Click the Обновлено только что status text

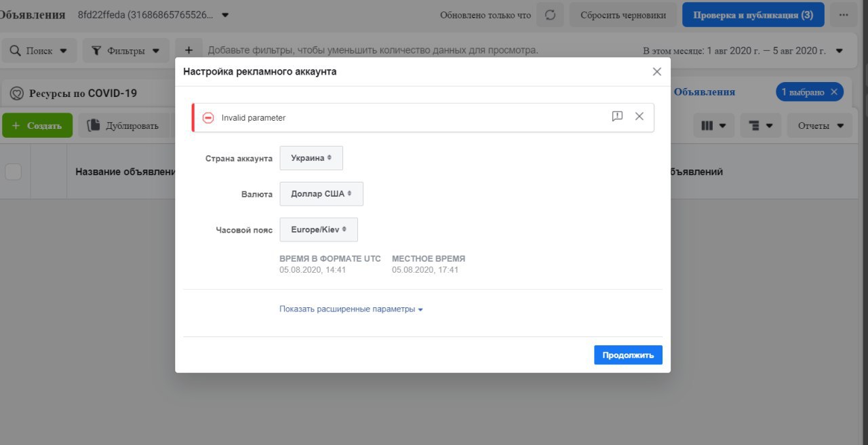(486, 15)
